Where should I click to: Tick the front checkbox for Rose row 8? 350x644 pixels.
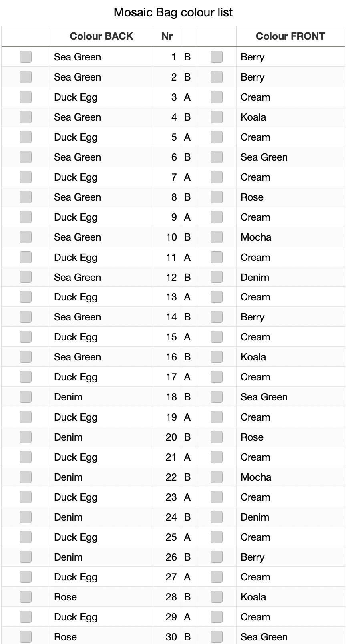pos(217,197)
